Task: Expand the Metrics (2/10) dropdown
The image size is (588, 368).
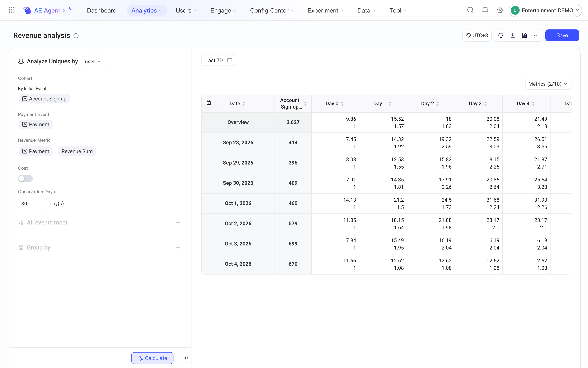Action: (548, 84)
